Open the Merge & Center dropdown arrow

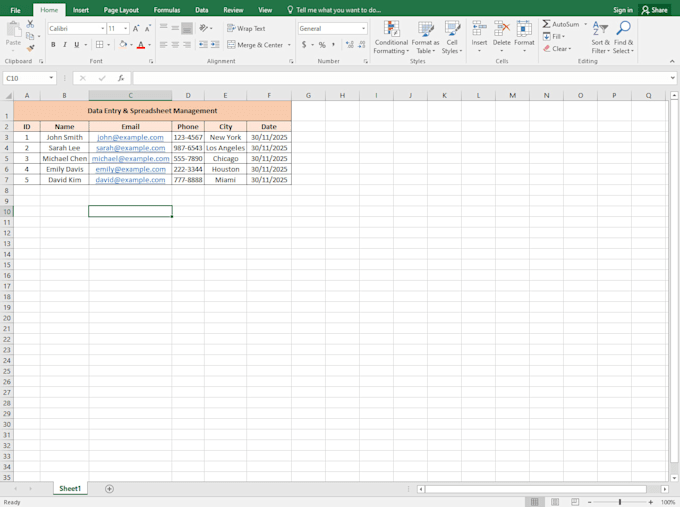coord(289,45)
